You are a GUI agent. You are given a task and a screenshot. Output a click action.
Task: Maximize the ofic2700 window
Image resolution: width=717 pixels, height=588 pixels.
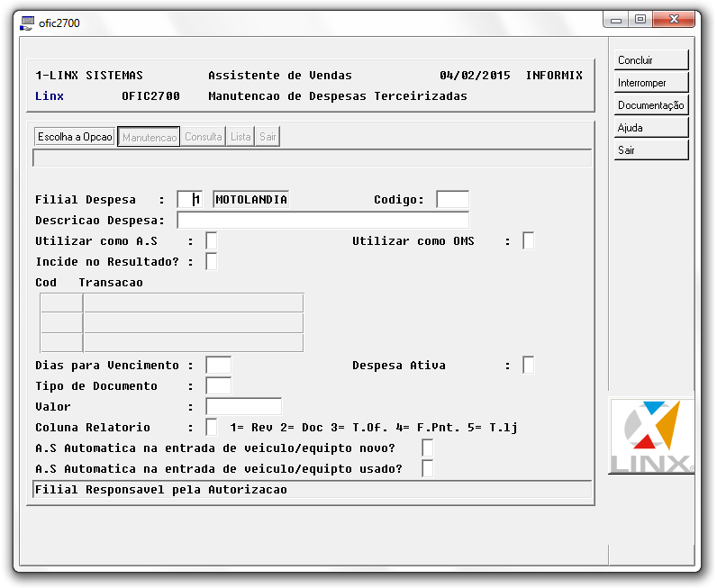point(640,20)
